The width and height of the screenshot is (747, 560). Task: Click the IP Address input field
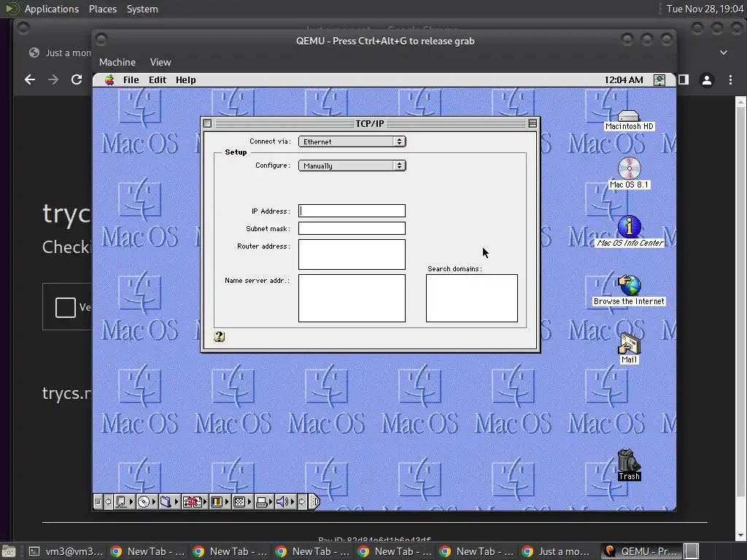point(352,211)
